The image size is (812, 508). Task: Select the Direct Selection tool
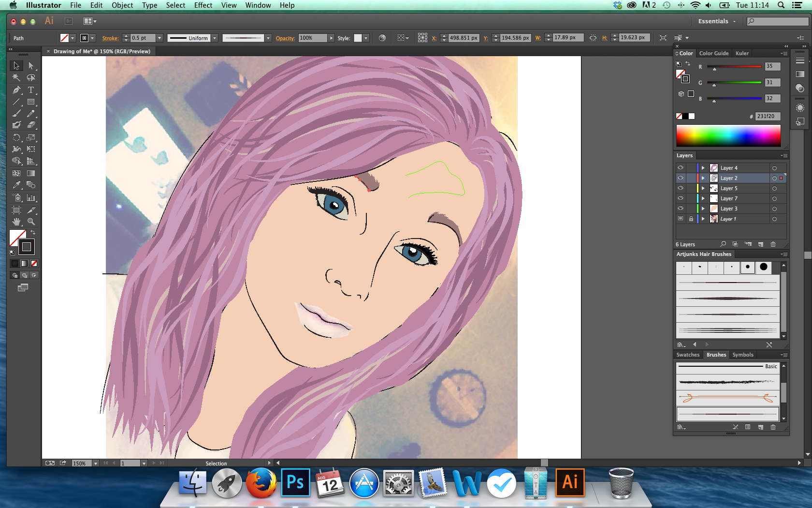pos(31,66)
